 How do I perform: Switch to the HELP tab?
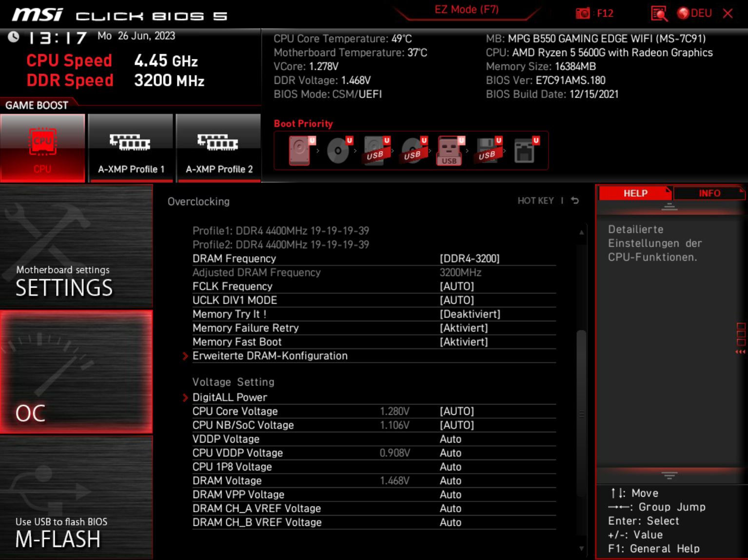tap(635, 193)
